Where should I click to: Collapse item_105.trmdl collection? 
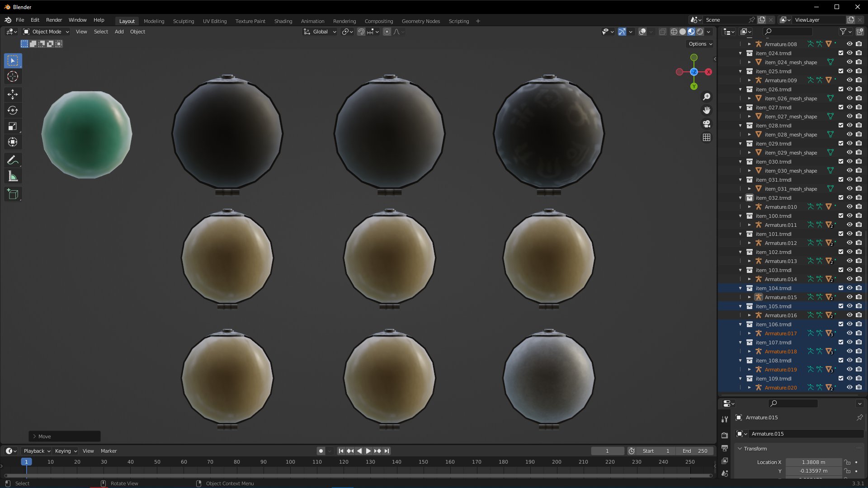pos(741,306)
